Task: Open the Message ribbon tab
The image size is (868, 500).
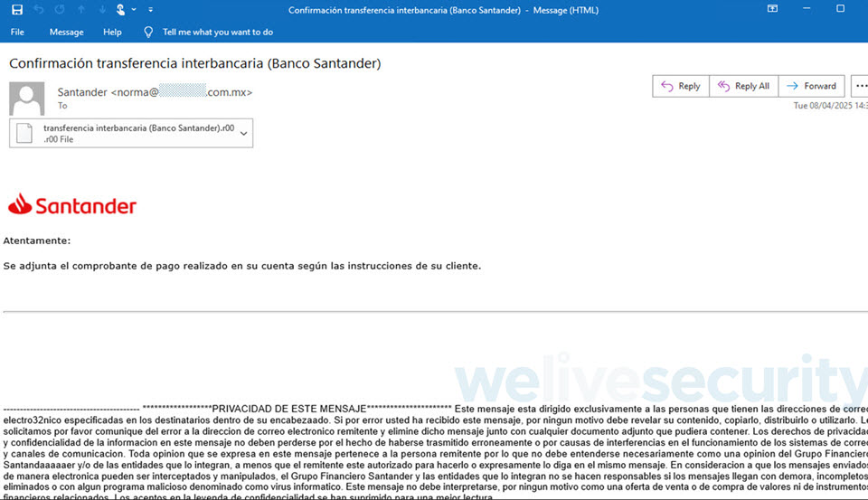Action: tap(66, 33)
